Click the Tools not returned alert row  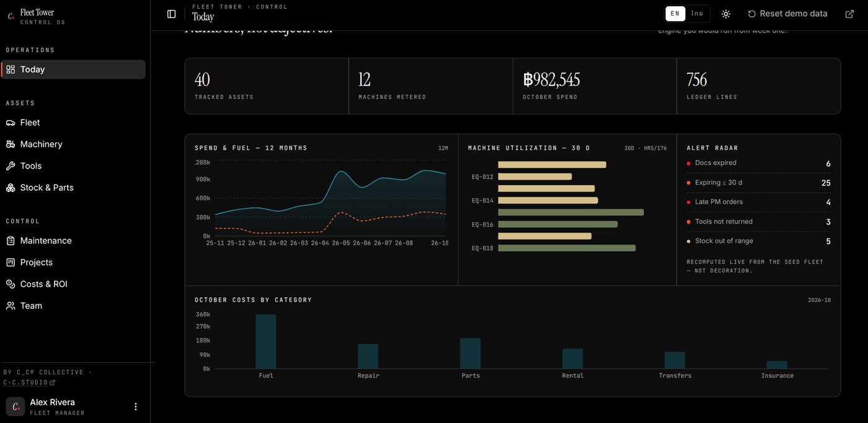click(759, 222)
